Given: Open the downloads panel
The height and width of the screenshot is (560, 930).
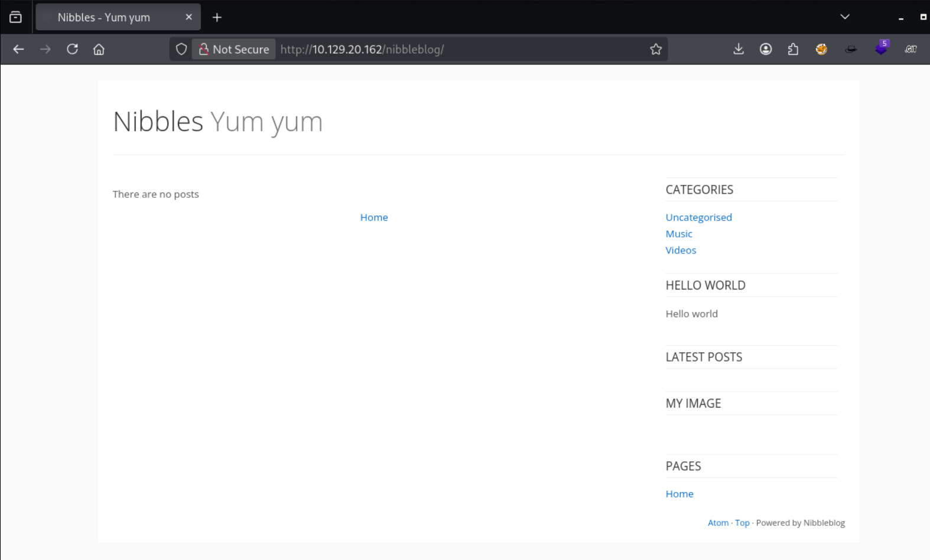Looking at the screenshot, I should point(738,50).
